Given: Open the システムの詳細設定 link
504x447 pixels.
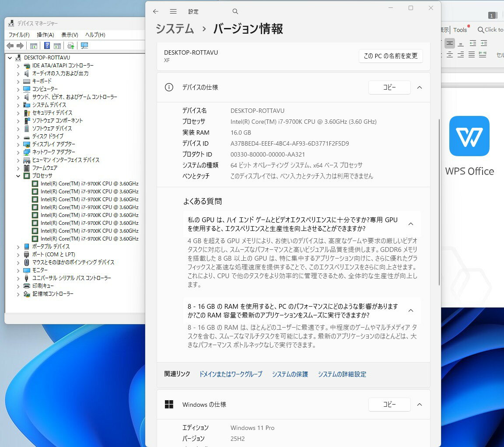Looking at the screenshot, I should click(x=342, y=374).
